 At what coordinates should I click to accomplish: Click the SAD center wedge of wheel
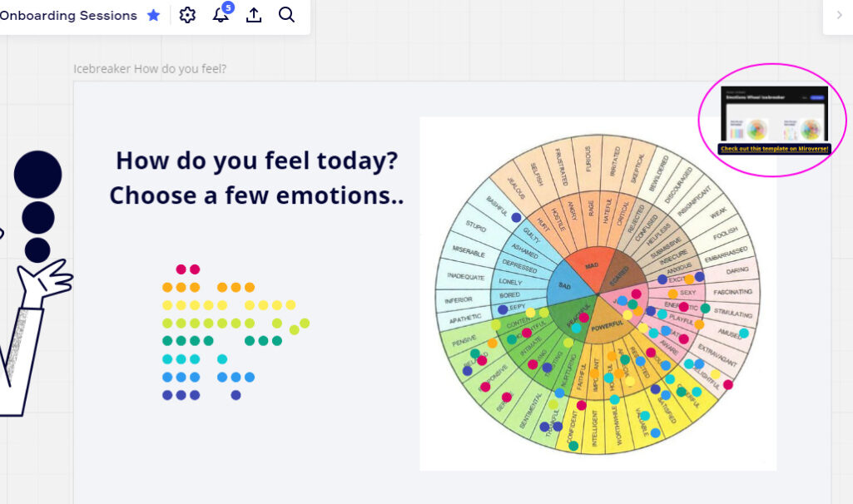click(x=566, y=285)
